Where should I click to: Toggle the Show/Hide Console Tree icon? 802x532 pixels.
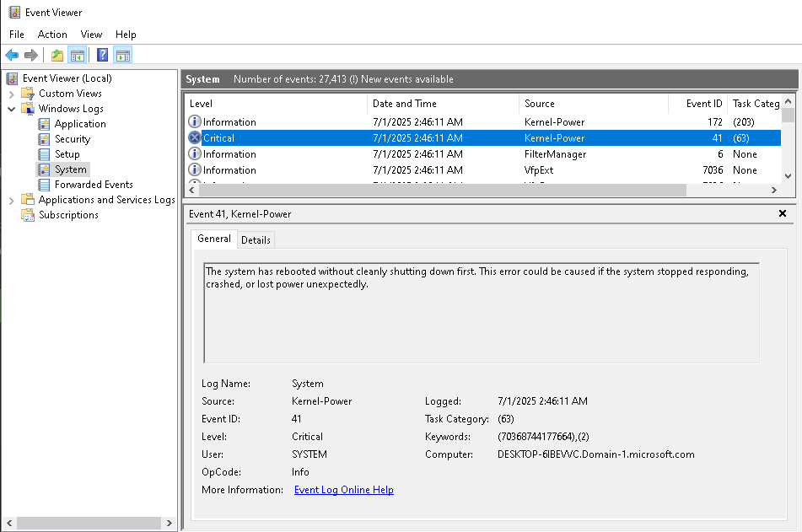point(78,55)
